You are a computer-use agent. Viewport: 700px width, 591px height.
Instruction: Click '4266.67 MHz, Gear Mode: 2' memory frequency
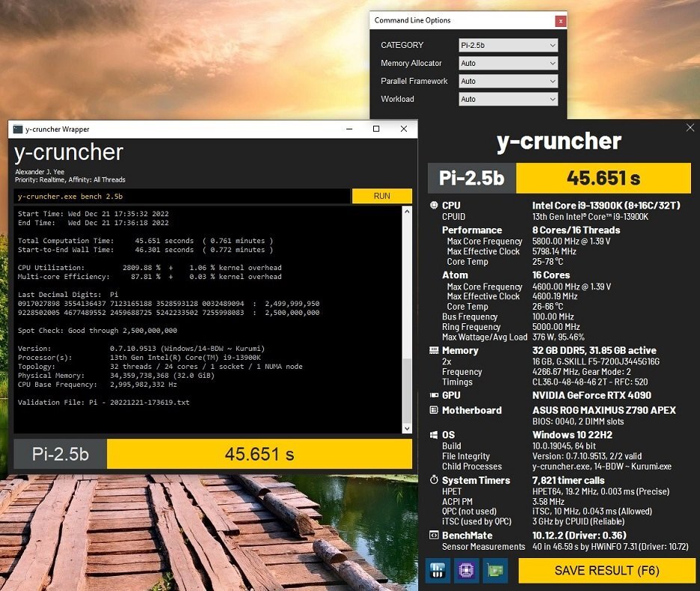(582, 372)
